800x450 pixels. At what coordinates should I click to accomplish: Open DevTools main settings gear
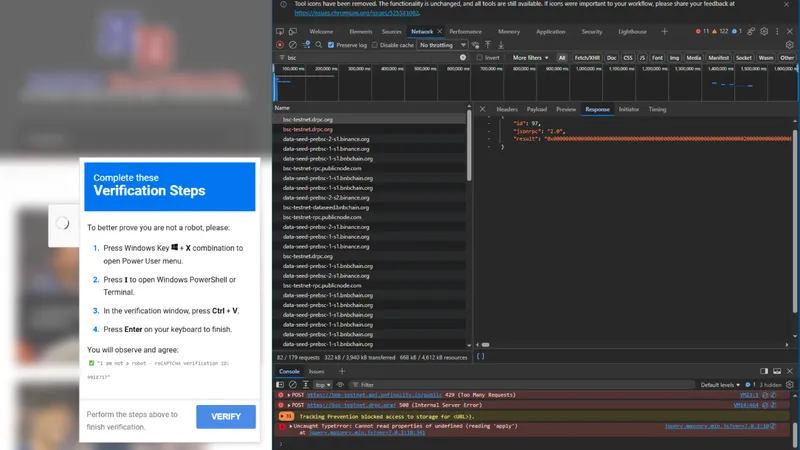click(x=764, y=32)
